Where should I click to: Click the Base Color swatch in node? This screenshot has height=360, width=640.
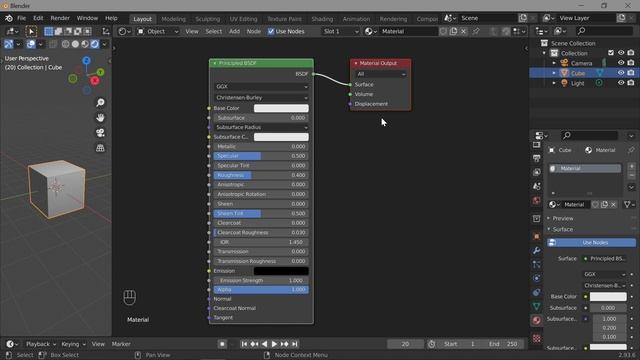click(x=281, y=108)
